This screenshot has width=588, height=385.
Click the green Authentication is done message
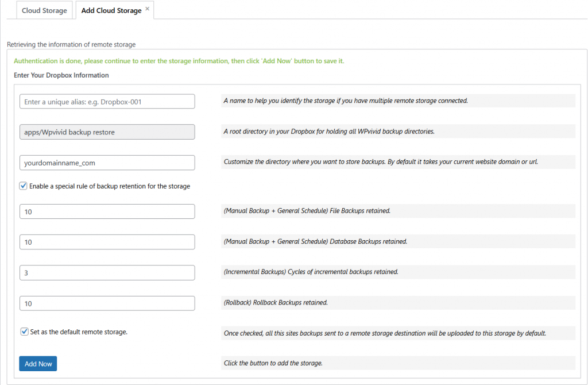tap(179, 61)
